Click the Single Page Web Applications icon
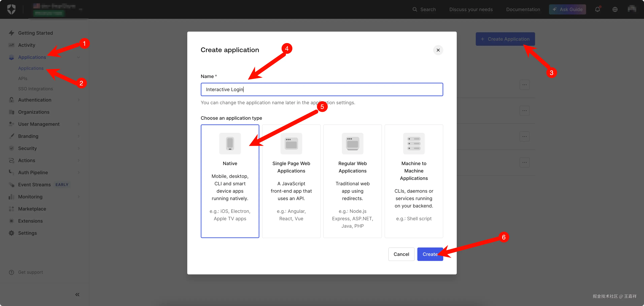This screenshot has height=306, width=644. point(291,144)
